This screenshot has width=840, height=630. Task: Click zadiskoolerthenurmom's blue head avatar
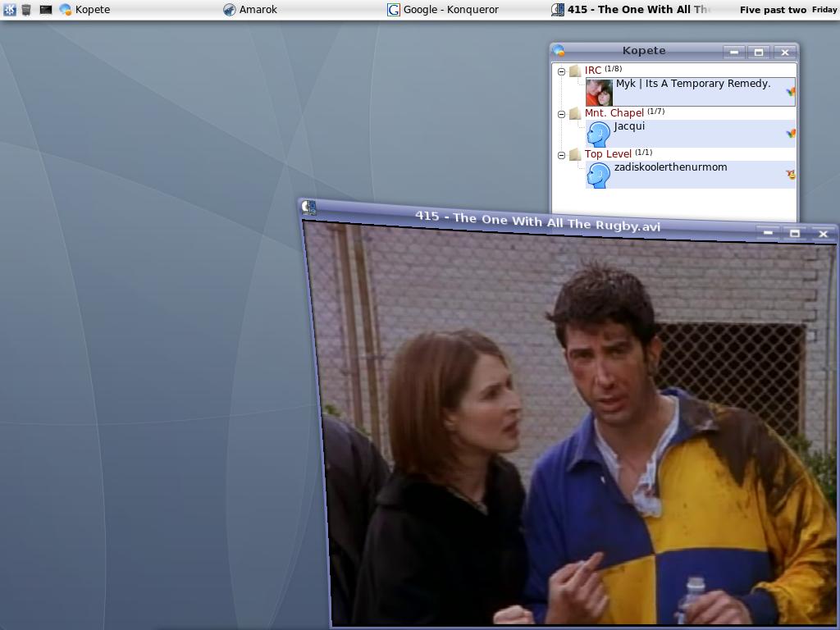[598, 176]
